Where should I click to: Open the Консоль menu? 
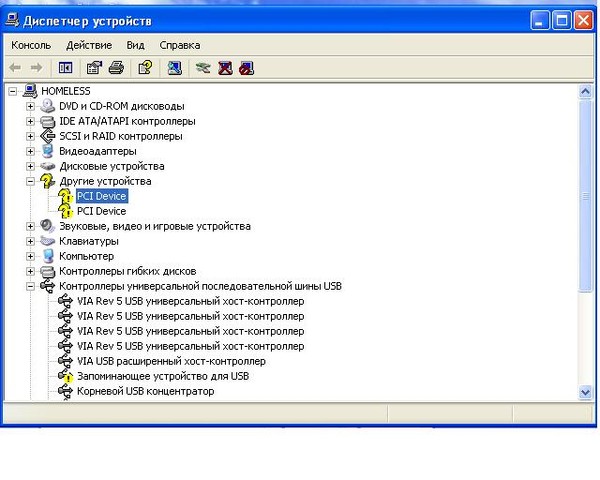point(31,45)
